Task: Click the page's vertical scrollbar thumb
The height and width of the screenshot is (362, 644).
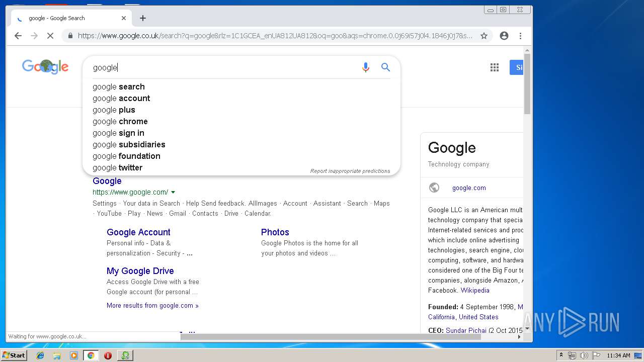Action: click(527, 84)
